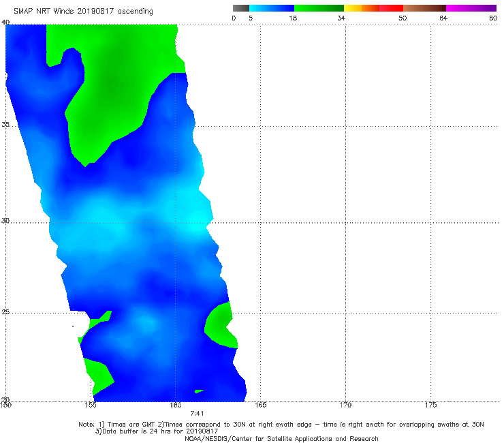The height and width of the screenshot is (443, 504).
Task: Pick the magenta-purple segment of the color bar
Action: tap(471, 8)
